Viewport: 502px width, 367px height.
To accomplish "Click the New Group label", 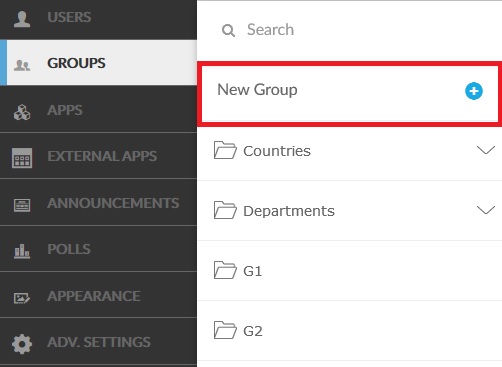I will (257, 90).
